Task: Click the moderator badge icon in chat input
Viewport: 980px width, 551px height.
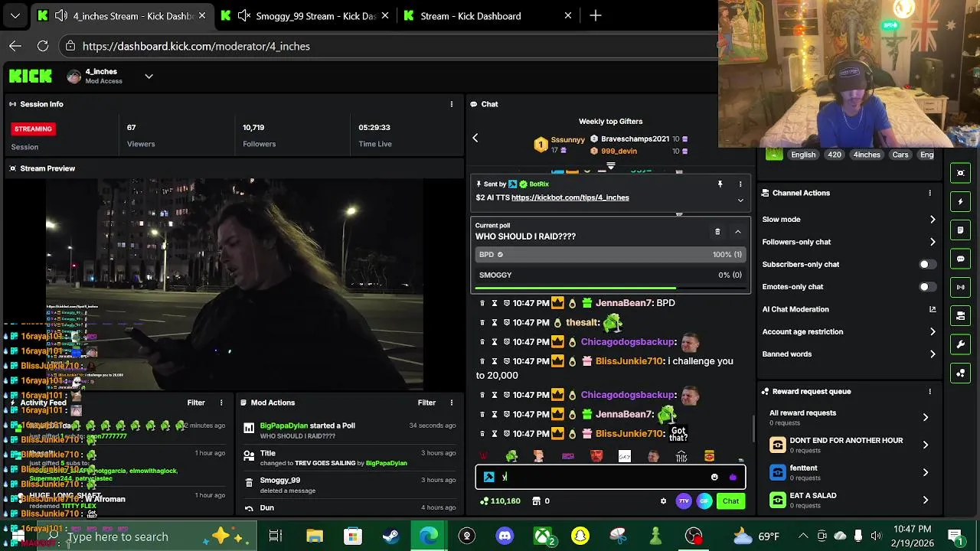Action: point(488,478)
